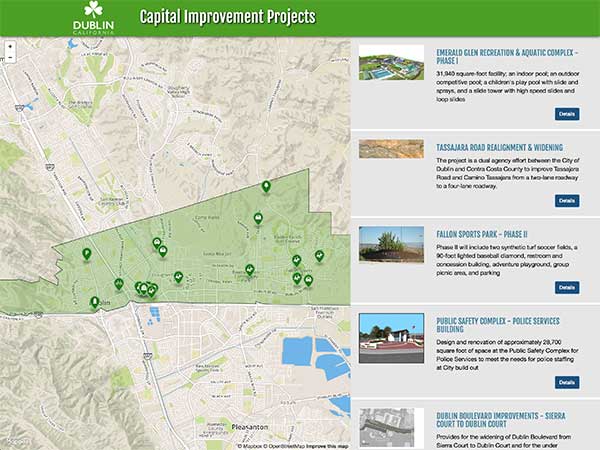
Task: Select the westernmost map pin inside the green area
Action: click(86, 254)
